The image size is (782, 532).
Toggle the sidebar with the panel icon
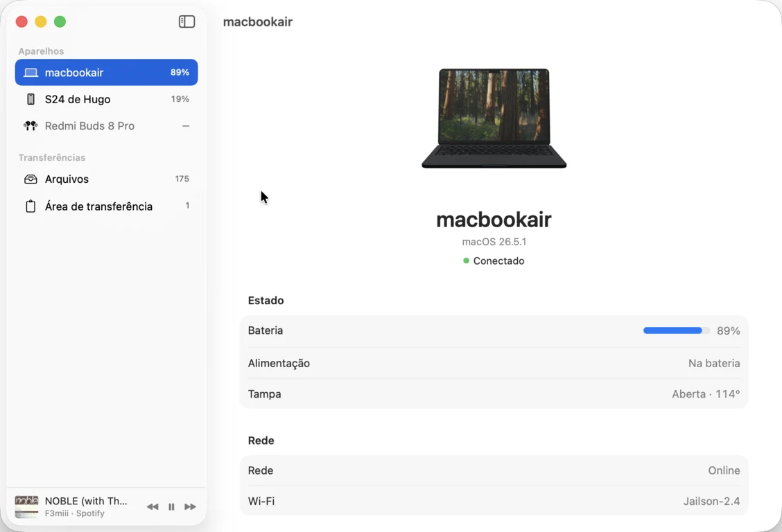tap(186, 21)
